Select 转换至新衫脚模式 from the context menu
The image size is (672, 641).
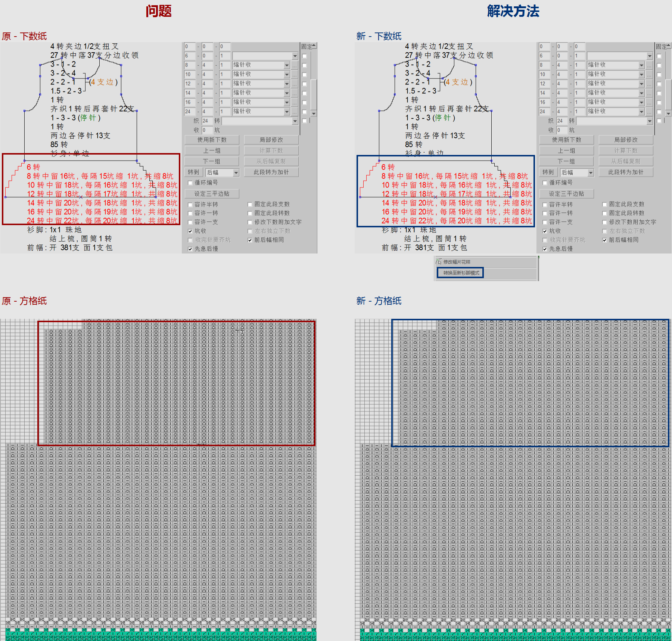tap(461, 273)
